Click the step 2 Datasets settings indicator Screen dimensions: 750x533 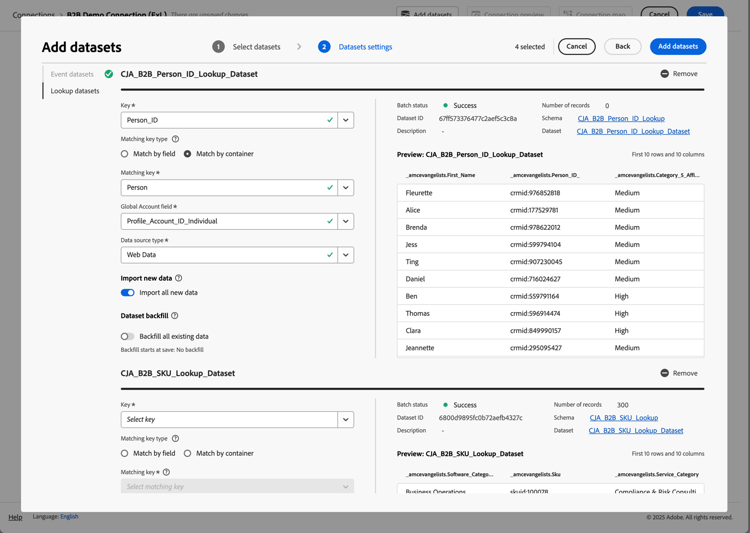coord(324,47)
